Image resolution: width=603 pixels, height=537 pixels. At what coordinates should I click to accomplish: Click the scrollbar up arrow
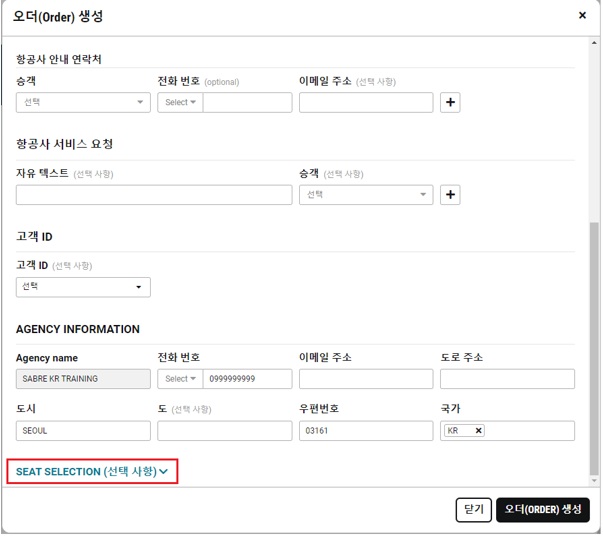(594, 43)
